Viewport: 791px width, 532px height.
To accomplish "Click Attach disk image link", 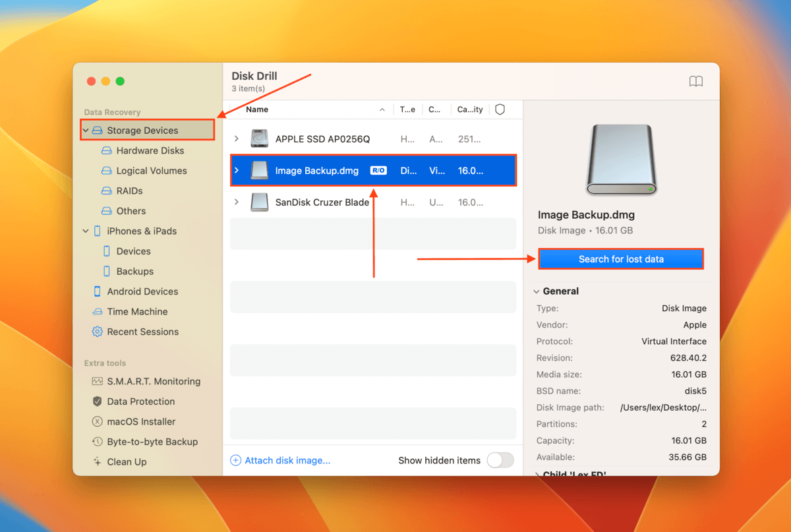I will click(287, 460).
